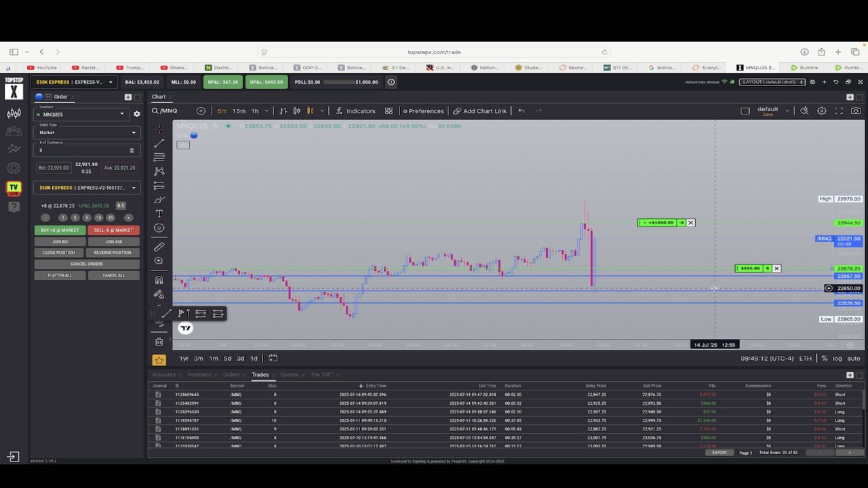Expand the timeframe interval dropdown arrow
This screenshot has height=488, width=868.
[x=267, y=110]
